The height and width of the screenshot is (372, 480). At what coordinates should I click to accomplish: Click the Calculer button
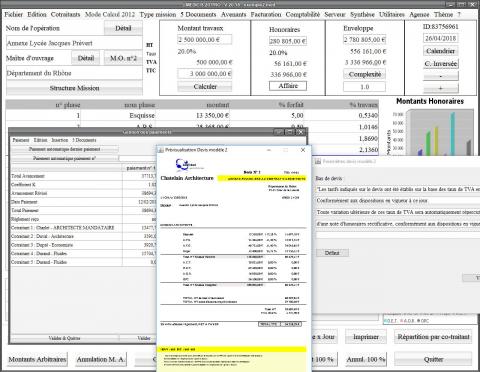pos(205,86)
